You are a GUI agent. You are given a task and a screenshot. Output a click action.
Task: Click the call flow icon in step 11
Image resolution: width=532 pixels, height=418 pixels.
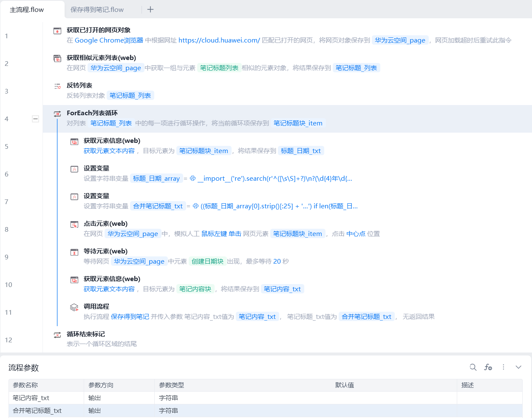[x=74, y=307]
